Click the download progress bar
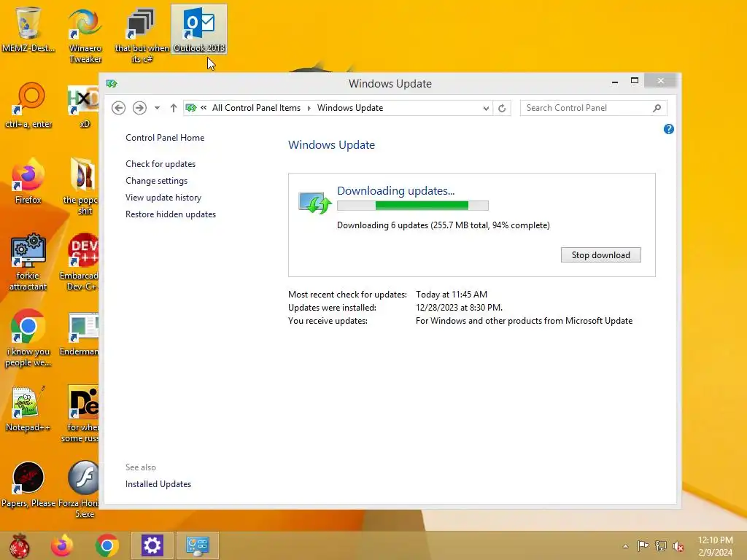Viewport: 747px width, 560px height. click(413, 206)
